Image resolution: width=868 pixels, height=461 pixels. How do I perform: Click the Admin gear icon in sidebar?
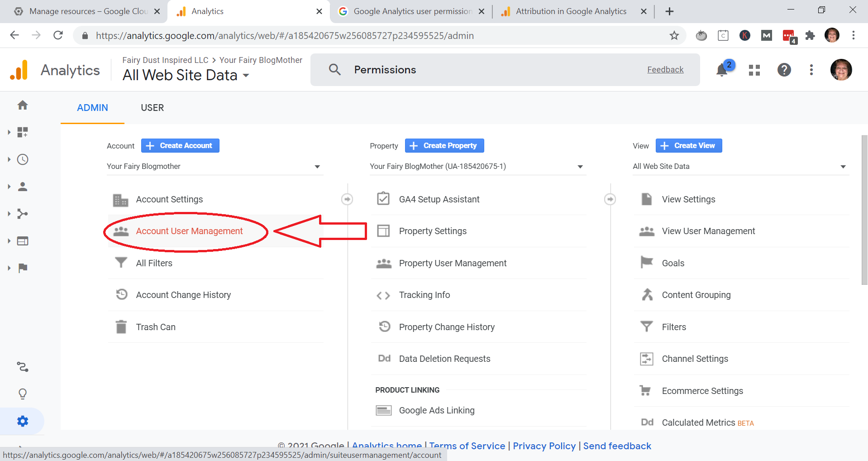(x=23, y=421)
